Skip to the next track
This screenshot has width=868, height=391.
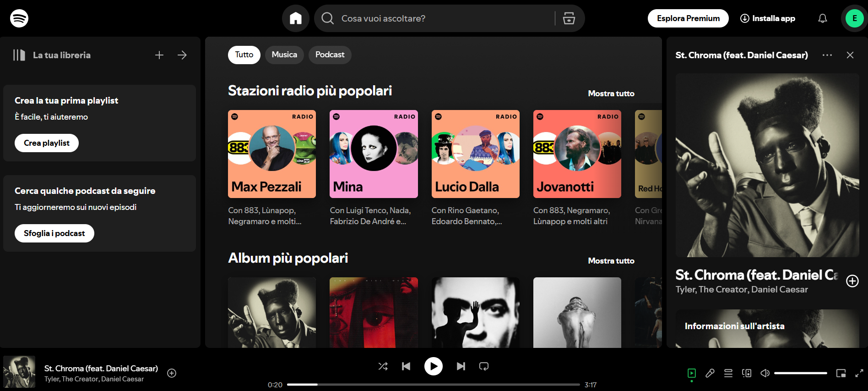pyautogui.click(x=461, y=366)
